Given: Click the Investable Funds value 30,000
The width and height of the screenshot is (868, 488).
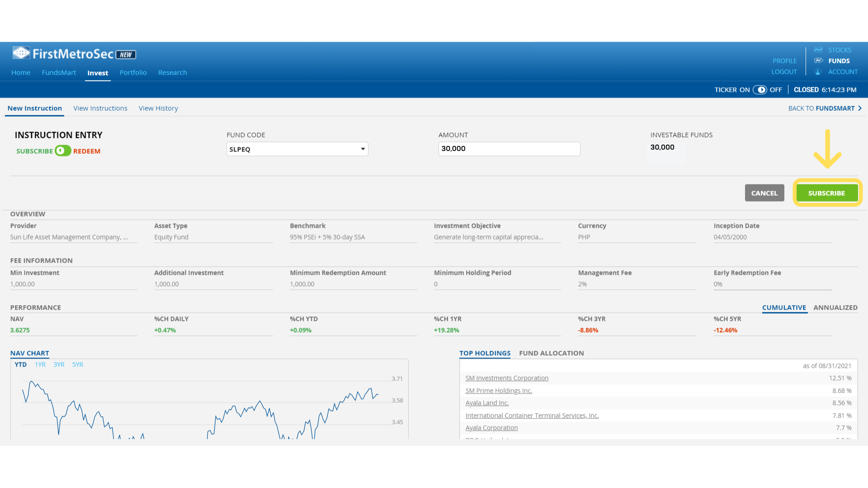Looking at the screenshot, I should [662, 147].
